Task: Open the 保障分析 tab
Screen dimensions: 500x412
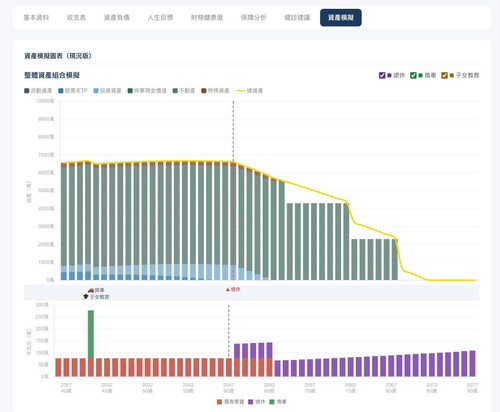Action: tap(254, 18)
